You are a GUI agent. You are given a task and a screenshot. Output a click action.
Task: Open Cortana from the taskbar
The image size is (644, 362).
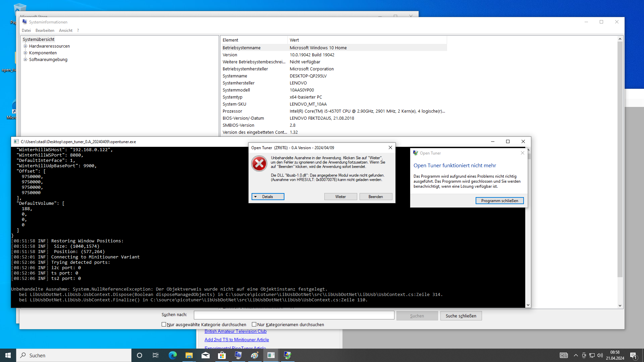pyautogui.click(x=140, y=355)
